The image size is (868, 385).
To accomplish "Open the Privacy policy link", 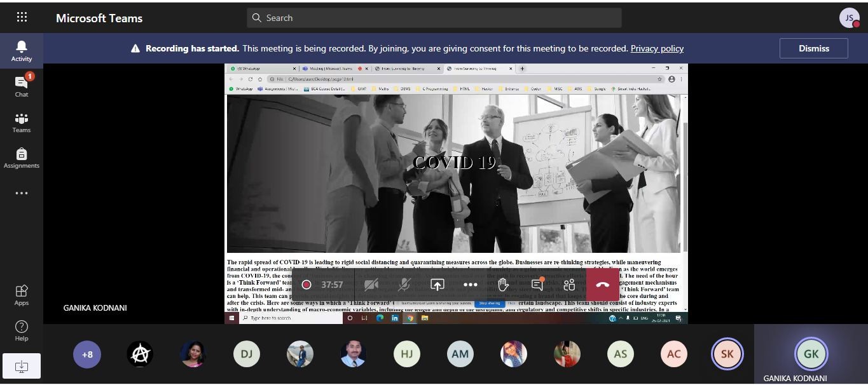I will [x=657, y=48].
